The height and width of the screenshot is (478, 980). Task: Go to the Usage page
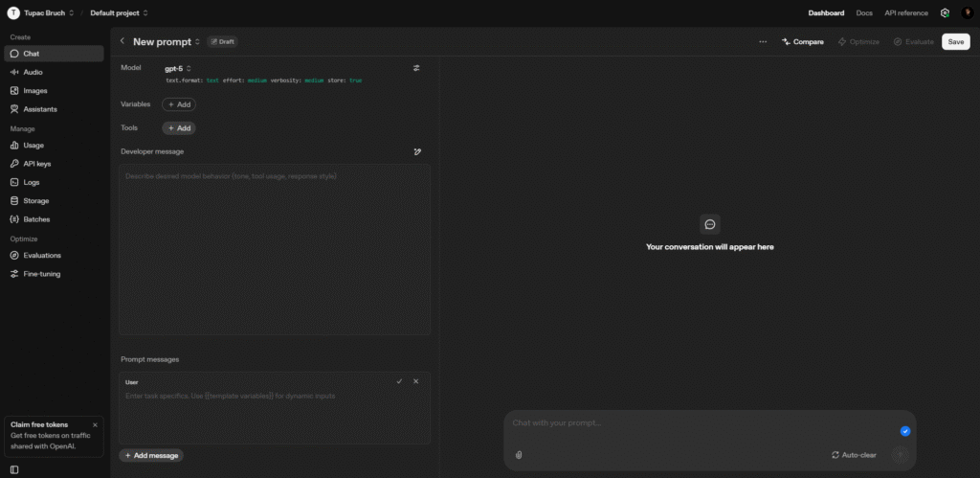[54, 146]
